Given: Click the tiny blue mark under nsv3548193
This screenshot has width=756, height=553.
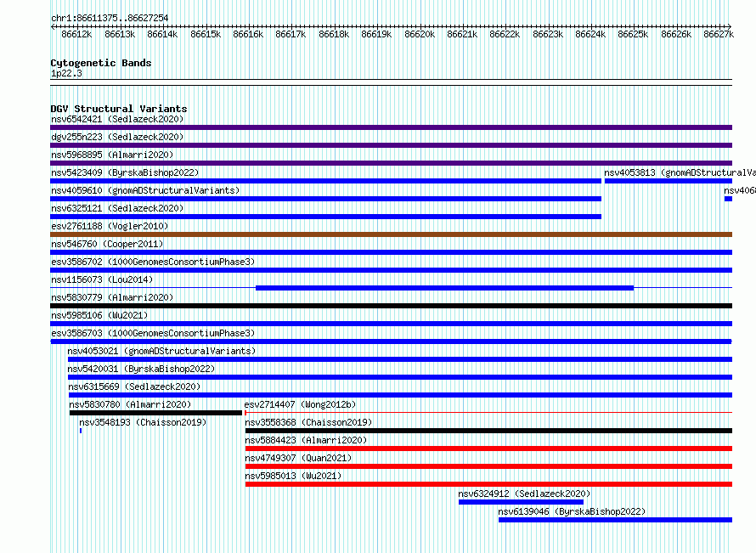Looking at the screenshot, I should pos(81,431).
